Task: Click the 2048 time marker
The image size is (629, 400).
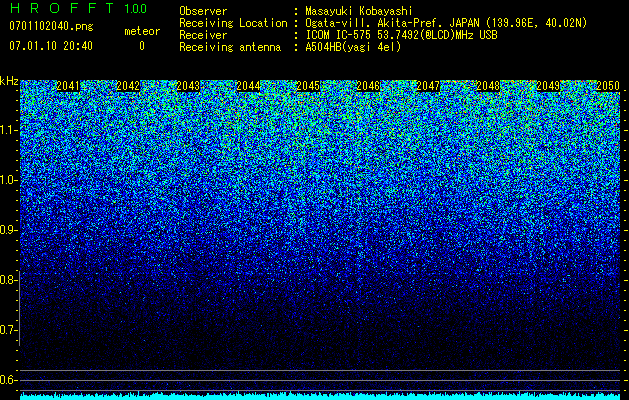Action: (x=488, y=86)
